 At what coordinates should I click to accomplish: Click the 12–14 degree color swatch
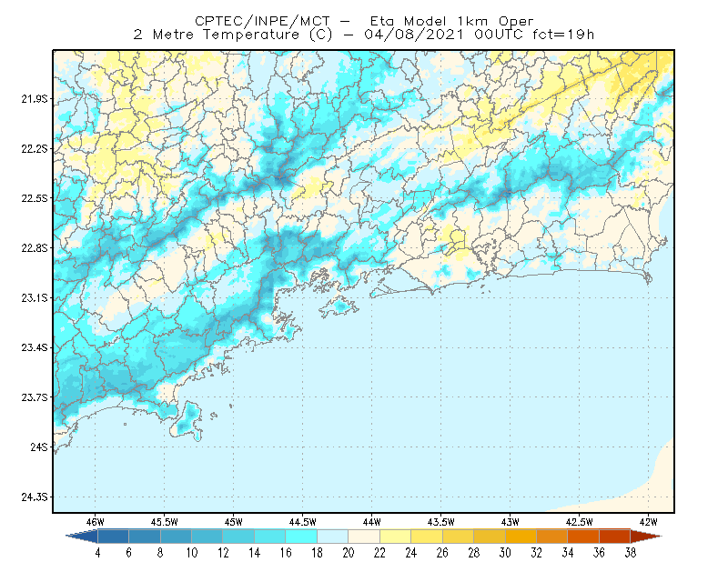pyautogui.click(x=238, y=537)
